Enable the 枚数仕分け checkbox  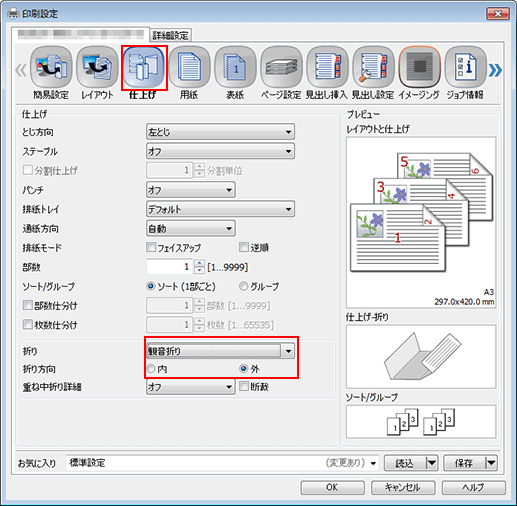(28, 324)
